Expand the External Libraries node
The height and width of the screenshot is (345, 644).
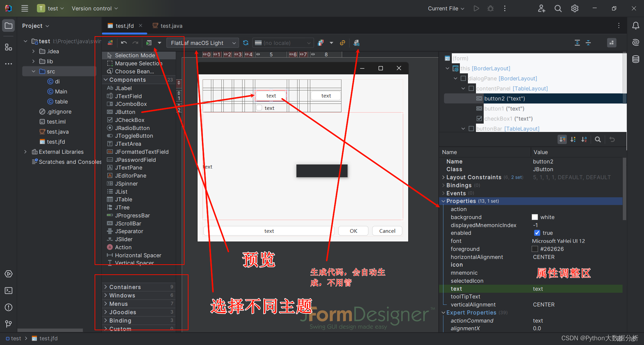point(25,152)
